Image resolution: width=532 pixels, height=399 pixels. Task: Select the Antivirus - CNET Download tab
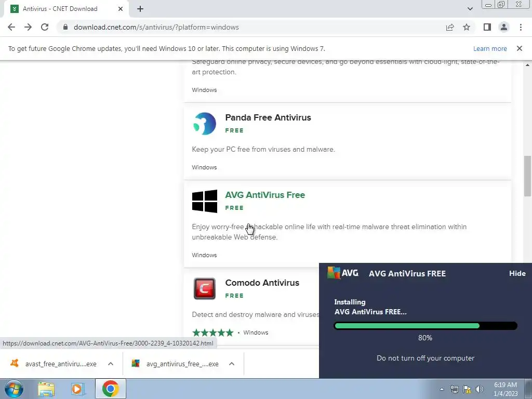tap(66, 9)
